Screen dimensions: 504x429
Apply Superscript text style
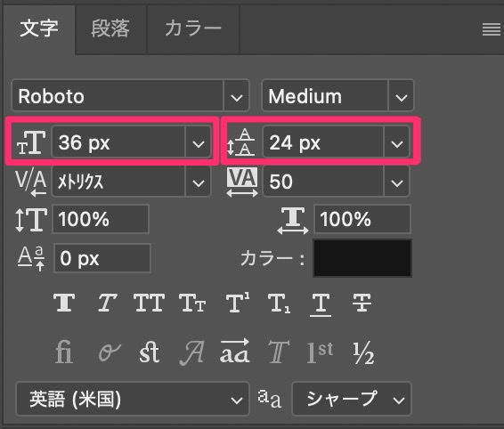[237, 303]
